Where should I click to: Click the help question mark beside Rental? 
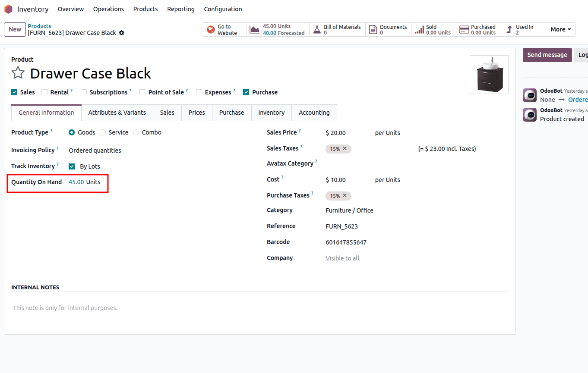[x=72, y=91]
